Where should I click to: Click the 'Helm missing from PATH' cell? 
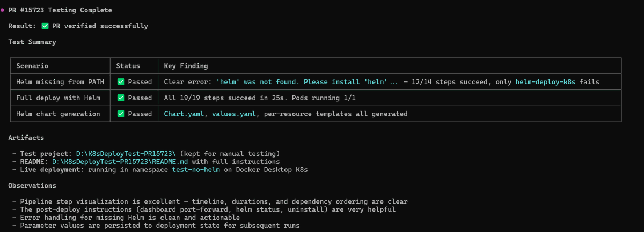click(60, 82)
